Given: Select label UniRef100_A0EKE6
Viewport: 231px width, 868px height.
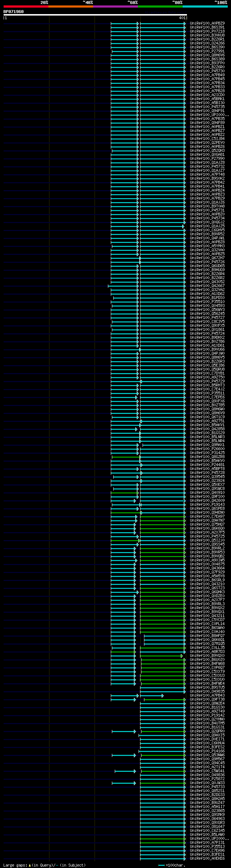Looking at the screenshot, I should [x=207, y=858].
